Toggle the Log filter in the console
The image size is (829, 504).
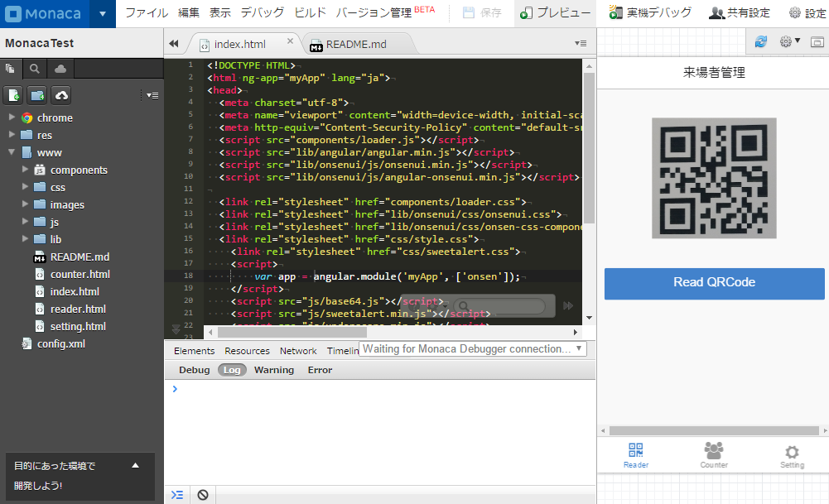pos(232,370)
